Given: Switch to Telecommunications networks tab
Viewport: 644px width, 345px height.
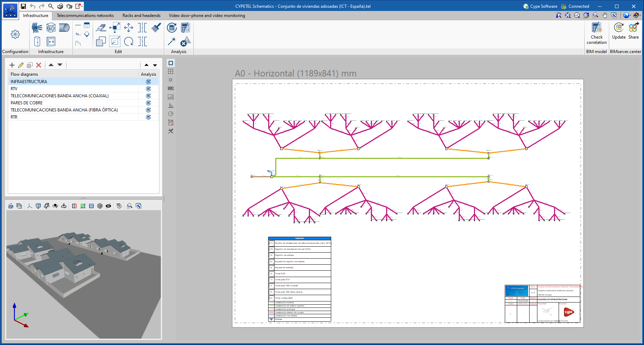Looking at the screenshot, I should [85, 16].
